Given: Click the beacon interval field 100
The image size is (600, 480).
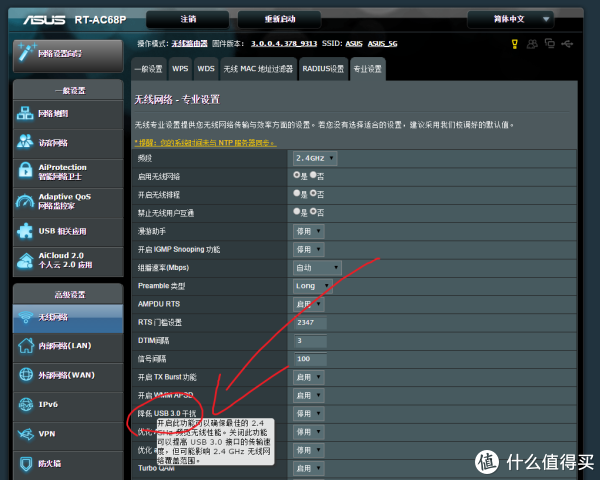Looking at the screenshot, I should 310,359.
